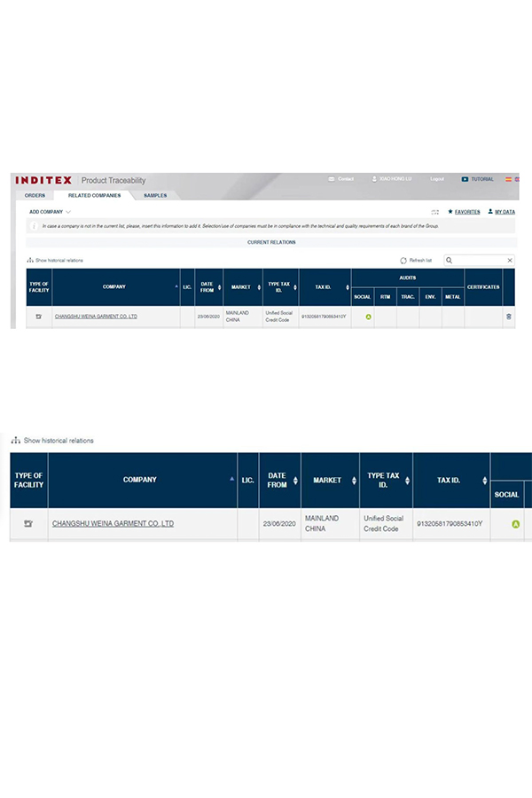The width and height of the screenshot is (532, 798).
Task: Sort by DATE FROM arrows in the enlarged table
Action: 295,481
